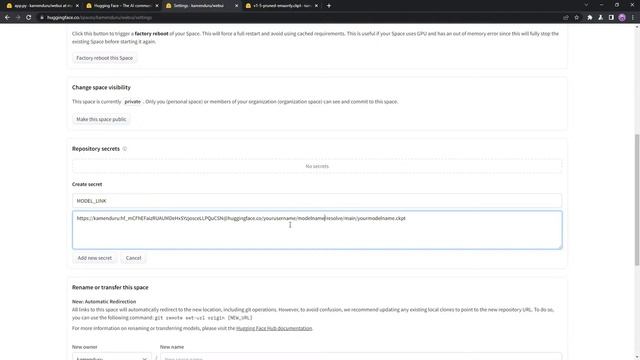
Task: Click the Factory reboot this Space button
Action: [104, 58]
